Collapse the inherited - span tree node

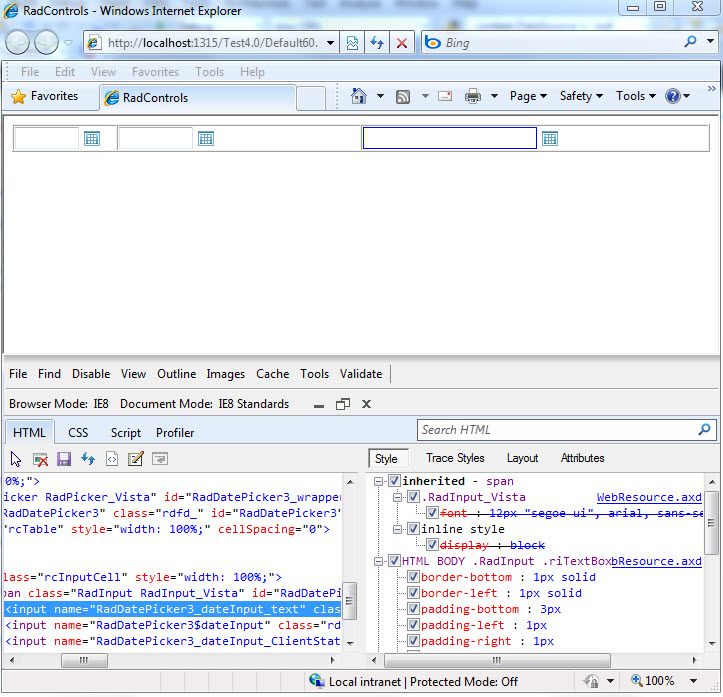[380, 481]
